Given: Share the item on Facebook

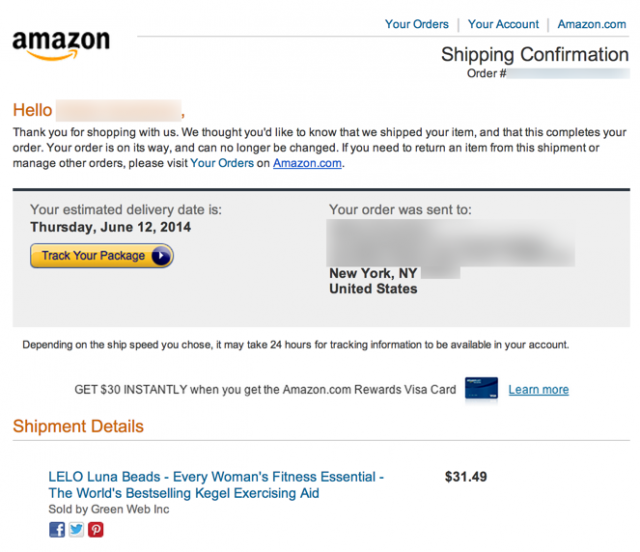Looking at the screenshot, I should coord(57,530).
